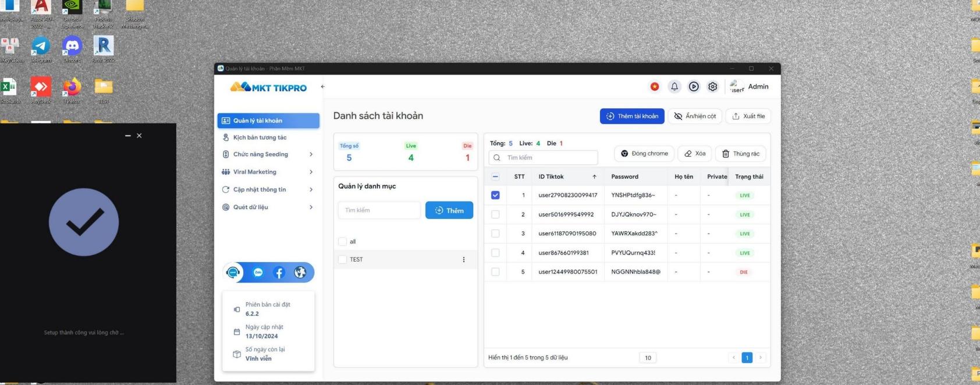Check the box for user5016999549992
980x385 pixels.
click(x=495, y=214)
